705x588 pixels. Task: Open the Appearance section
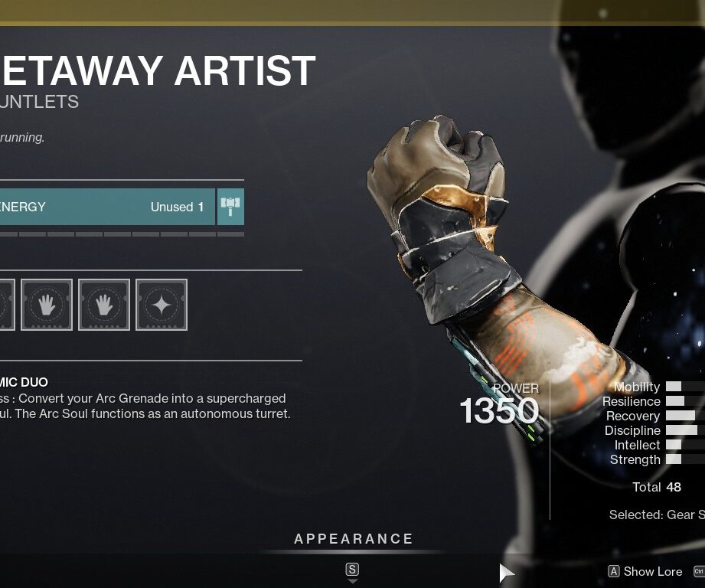[354, 538]
